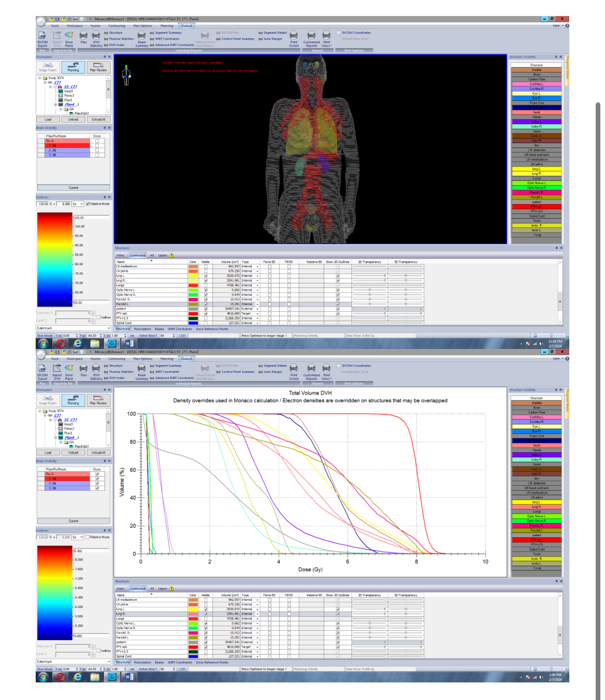The height and width of the screenshot is (700, 605).
Task: Click the Dose Plane icon in lower window
Action: click(x=69, y=371)
